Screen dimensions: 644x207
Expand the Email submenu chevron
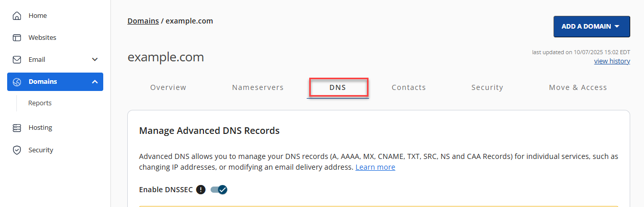(x=95, y=60)
